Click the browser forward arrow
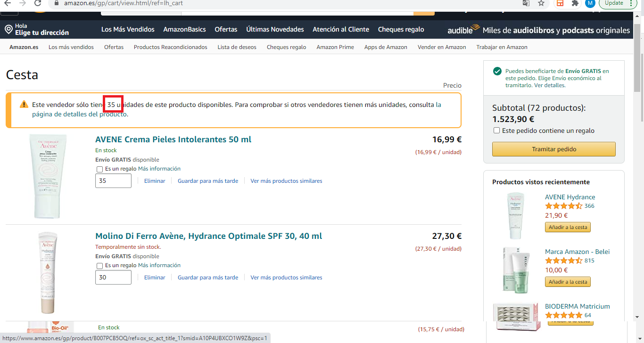The height and width of the screenshot is (343, 644). tap(23, 3)
